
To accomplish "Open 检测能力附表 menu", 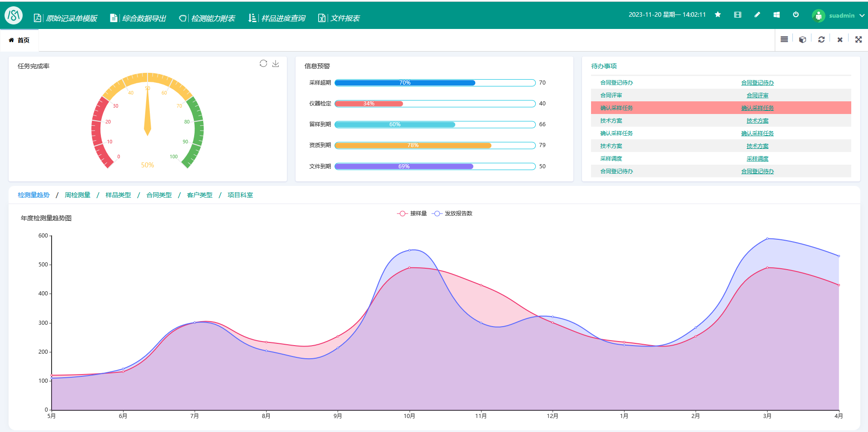I will click(x=207, y=18).
